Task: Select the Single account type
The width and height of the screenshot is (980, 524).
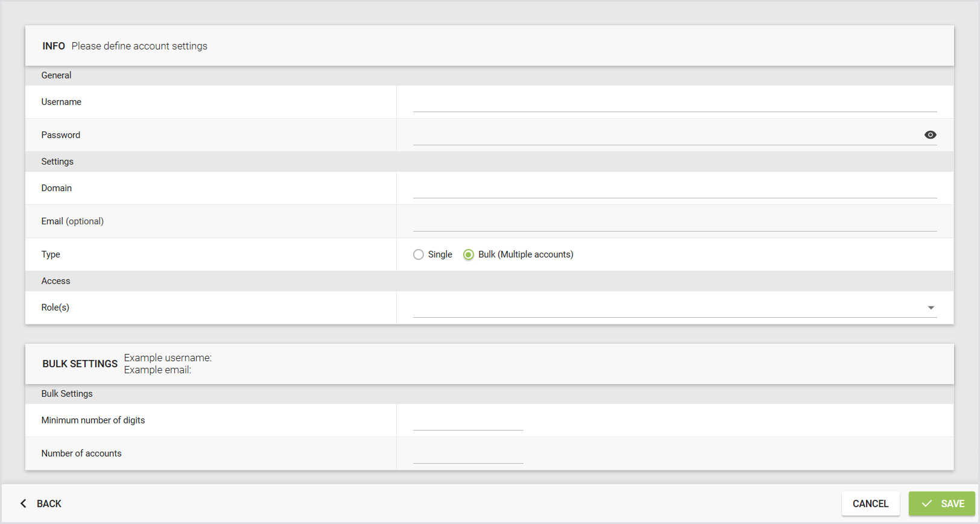Action: 419,254
